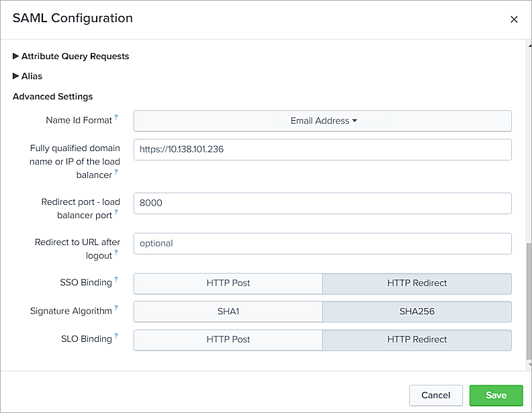532x413 pixels.
Task: Click help icon for Redirect port
Action: [x=116, y=213]
